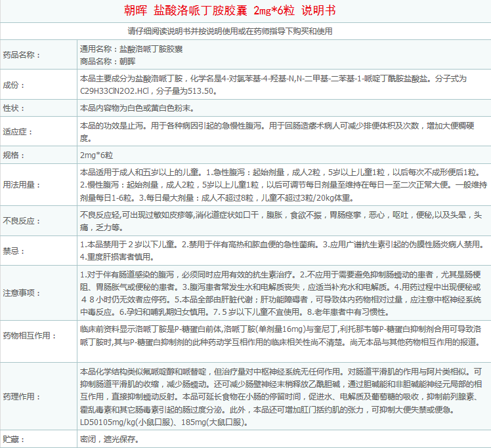
Task: Select the 适应症 row label
Action: click(x=18, y=132)
